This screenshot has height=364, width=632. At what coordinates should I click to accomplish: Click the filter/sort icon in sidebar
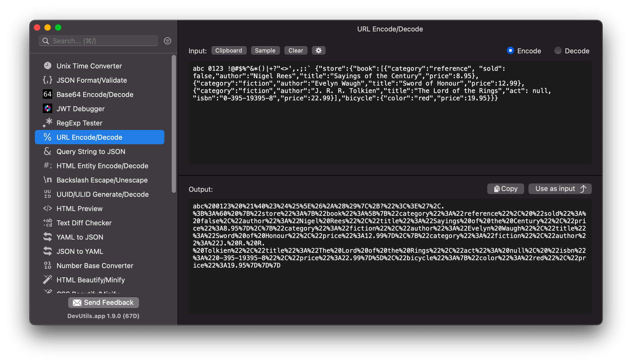tap(168, 41)
